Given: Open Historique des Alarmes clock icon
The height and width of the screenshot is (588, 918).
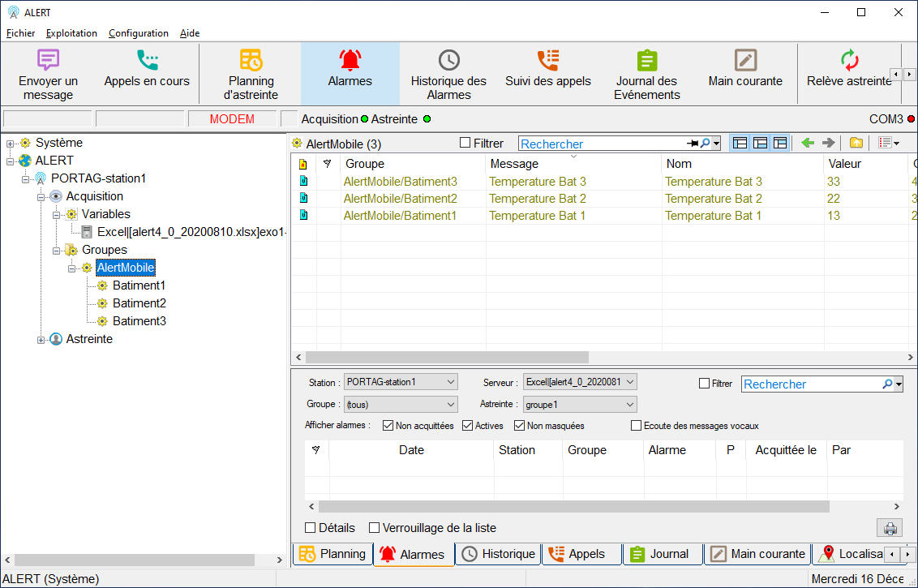Looking at the screenshot, I should [448, 61].
